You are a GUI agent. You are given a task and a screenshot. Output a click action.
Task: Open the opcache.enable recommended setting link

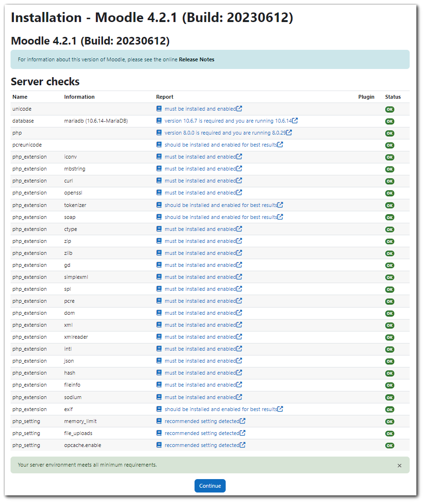[x=202, y=445]
